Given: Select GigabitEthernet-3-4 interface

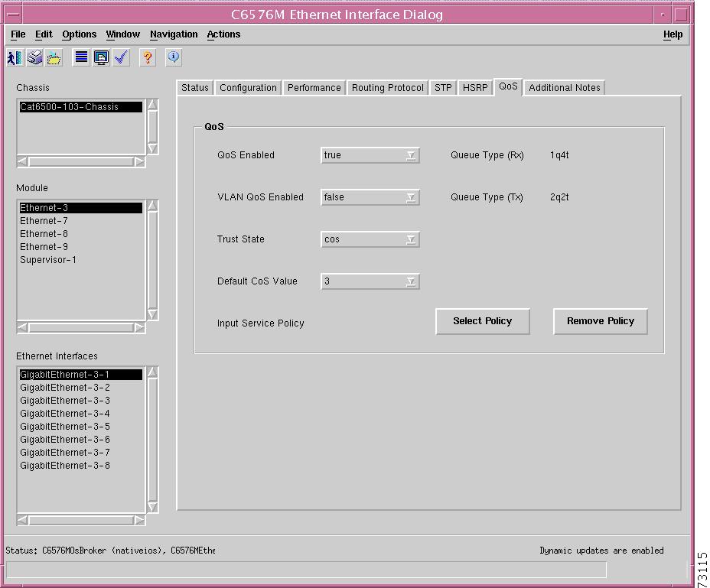Looking at the screenshot, I should tap(80, 414).
